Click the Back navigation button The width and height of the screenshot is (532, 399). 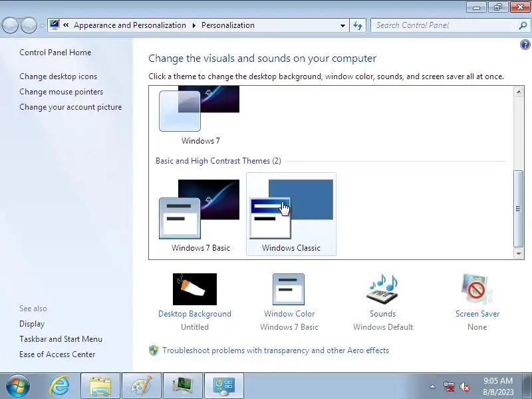tap(10, 25)
